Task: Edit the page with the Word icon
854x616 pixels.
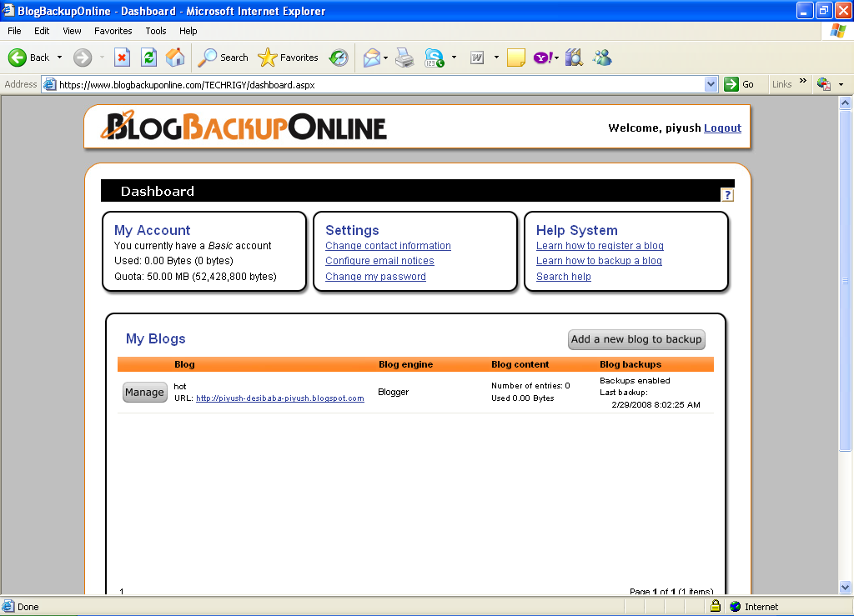Action: (477, 58)
